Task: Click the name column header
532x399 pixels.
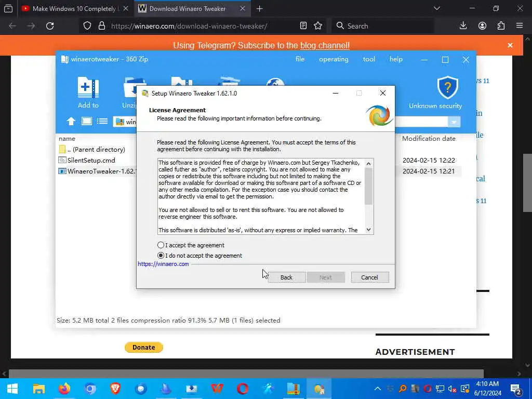Action: point(67,138)
